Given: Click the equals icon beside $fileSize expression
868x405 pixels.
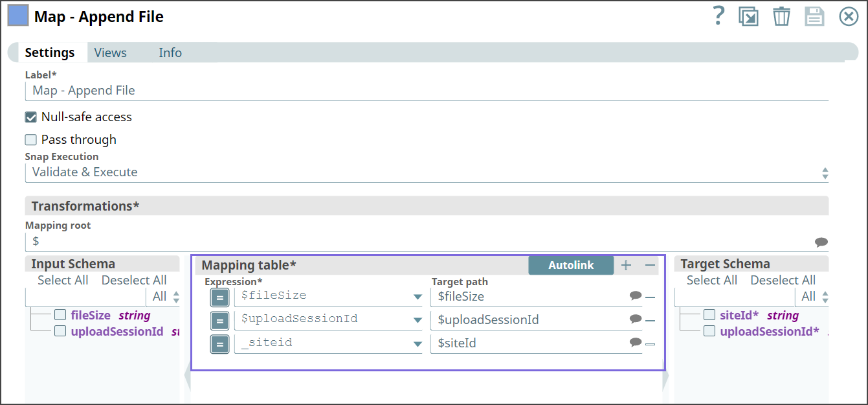Looking at the screenshot, I should point(219,297).
